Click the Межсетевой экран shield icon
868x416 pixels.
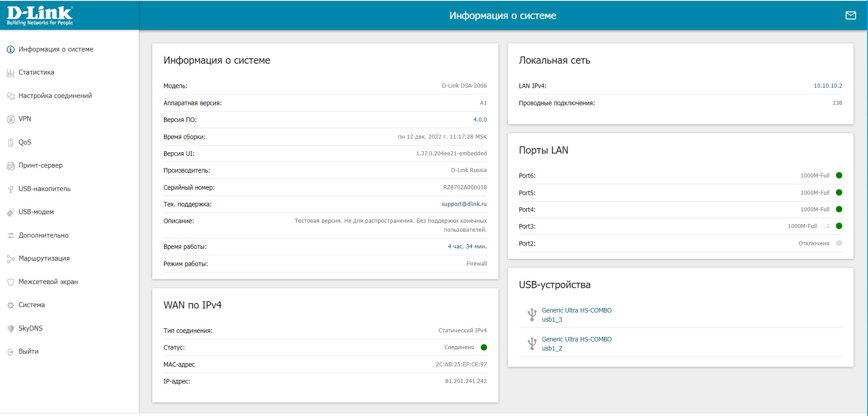tap(11, 282)
